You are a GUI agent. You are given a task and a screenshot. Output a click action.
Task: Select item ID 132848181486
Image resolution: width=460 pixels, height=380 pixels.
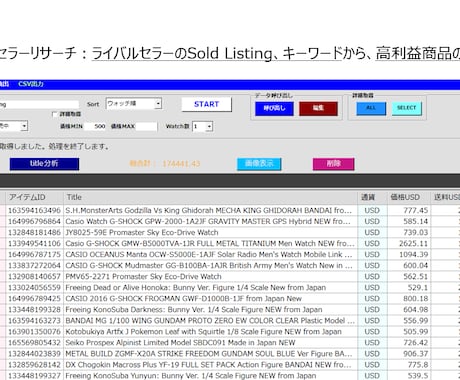[x=34, y=232]
